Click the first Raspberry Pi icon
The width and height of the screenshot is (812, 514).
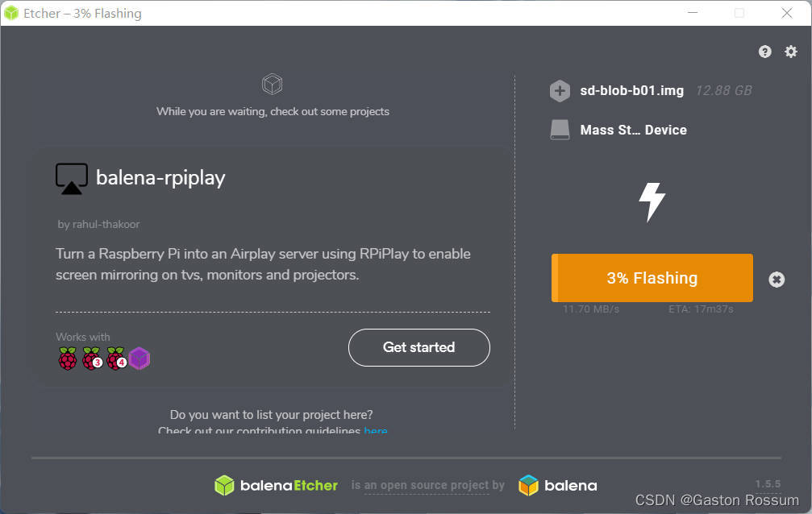pos(68,359)
